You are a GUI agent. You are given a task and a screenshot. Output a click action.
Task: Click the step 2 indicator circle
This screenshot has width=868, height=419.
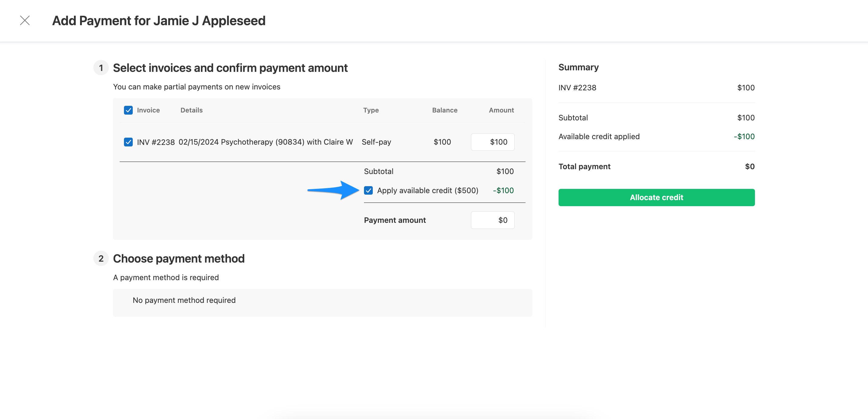(101, 259)
